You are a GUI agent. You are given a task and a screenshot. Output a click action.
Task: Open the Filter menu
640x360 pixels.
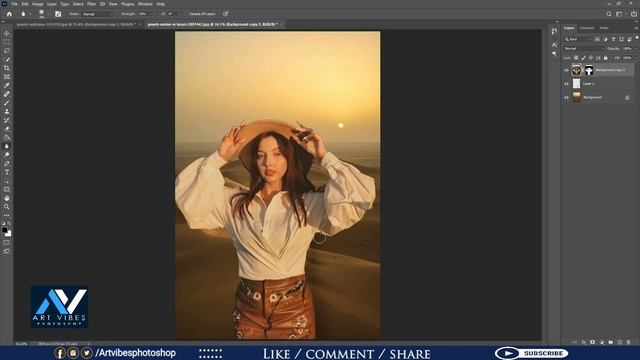click(x=91, y=4)
